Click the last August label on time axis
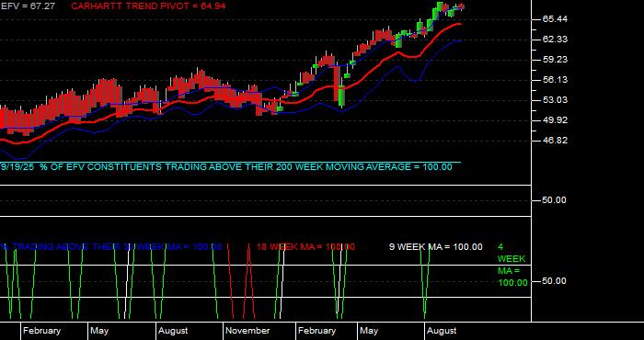 442,331
